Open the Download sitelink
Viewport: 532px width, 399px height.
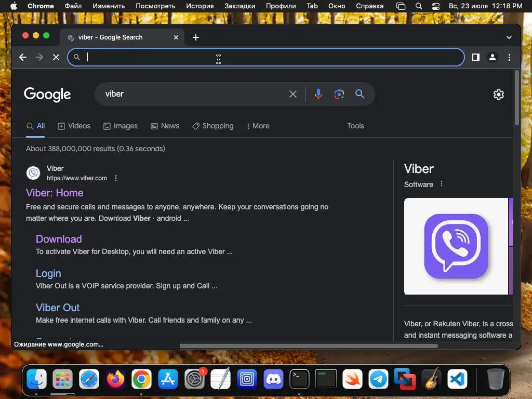pyautogui.click(x=59, y=239)
